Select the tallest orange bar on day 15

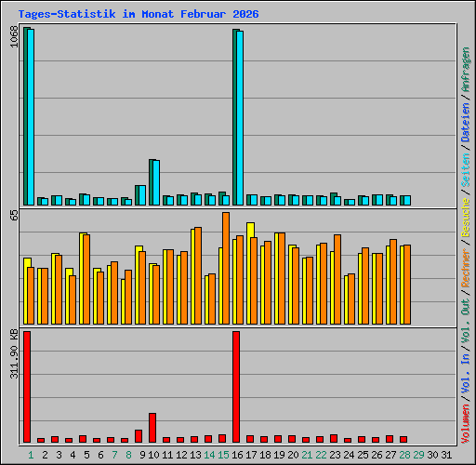click(x=226, y=269)
